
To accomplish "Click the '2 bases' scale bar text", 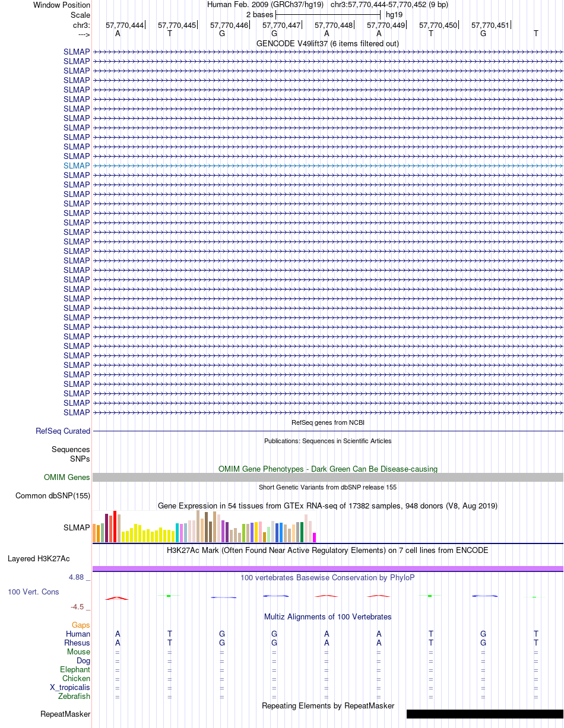I will (259, 14).
